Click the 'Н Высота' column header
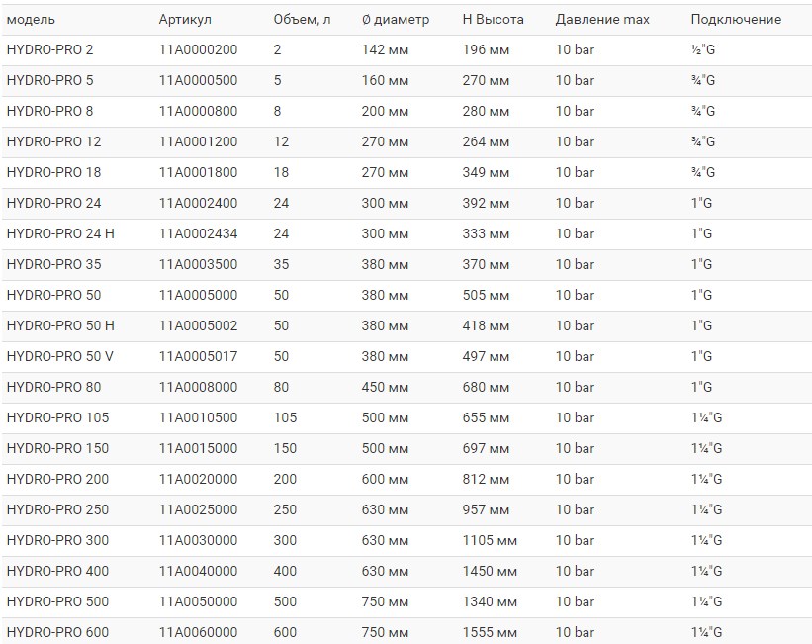 pyautogui.click(x=493, y=20)
